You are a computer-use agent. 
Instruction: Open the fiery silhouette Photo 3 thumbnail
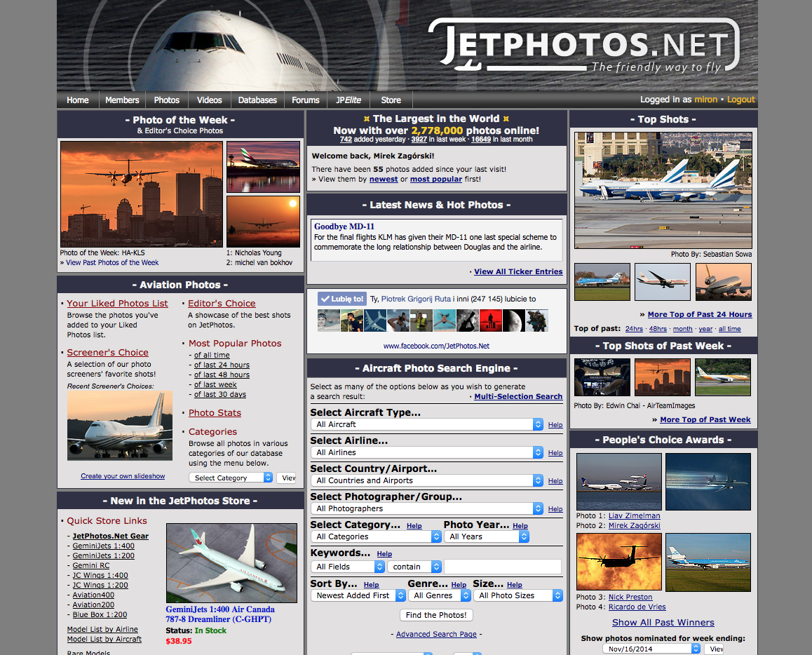click(x=619, y=562)
